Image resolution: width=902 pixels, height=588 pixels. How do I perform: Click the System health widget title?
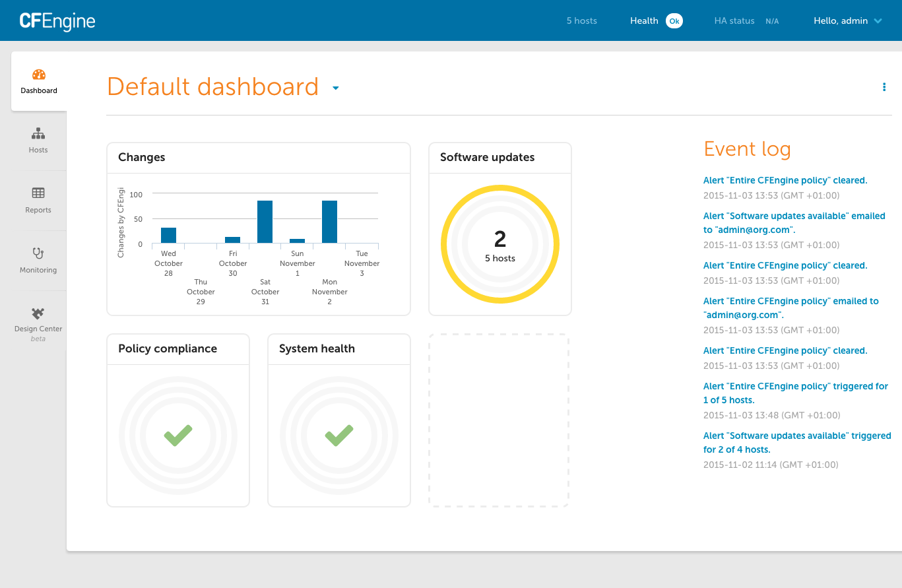(317, 348)
